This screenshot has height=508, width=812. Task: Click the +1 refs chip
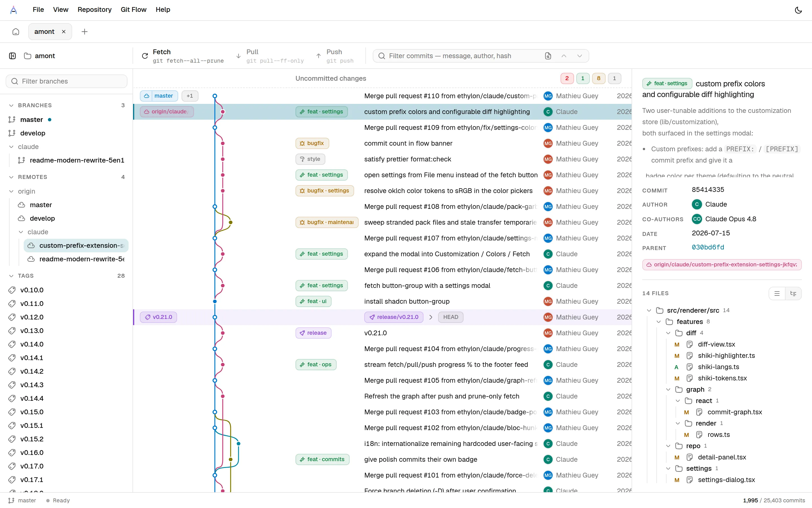pyautogui.click(x=190, y=96)
